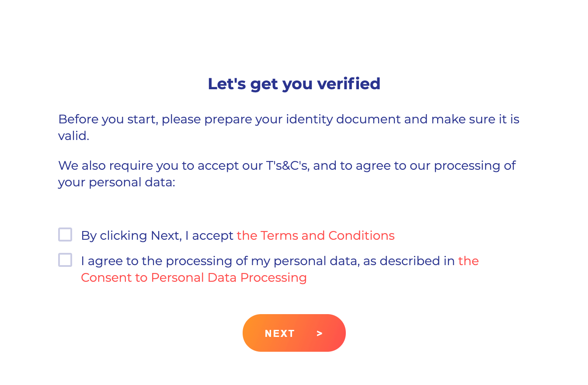Select the Consent to Personal Data Processing text

coord(194,277)
